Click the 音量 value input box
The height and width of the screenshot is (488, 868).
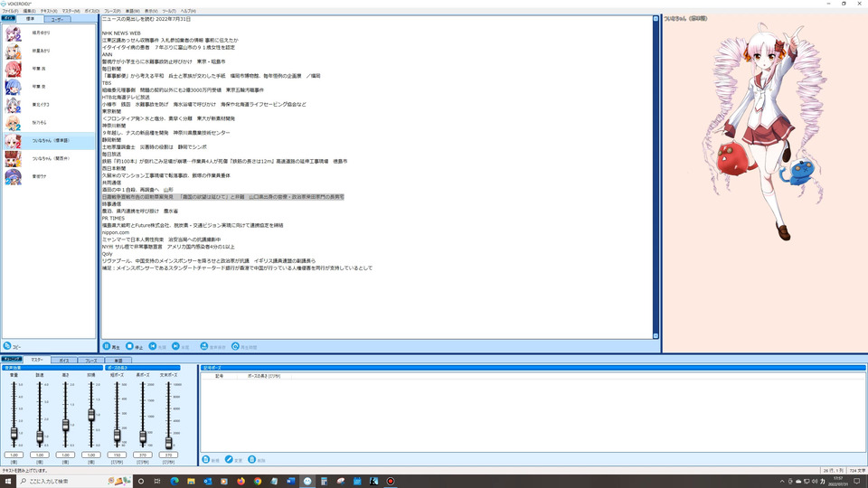[14, 455]
